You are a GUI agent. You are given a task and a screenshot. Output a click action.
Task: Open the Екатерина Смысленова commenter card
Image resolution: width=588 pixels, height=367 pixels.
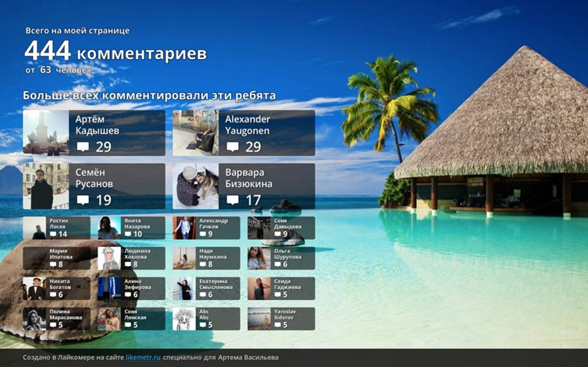tap(206, 288)
